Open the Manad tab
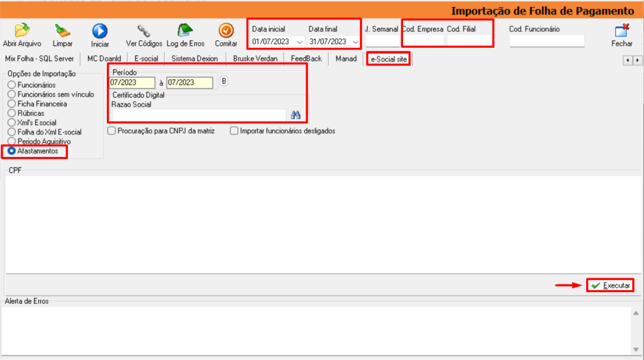The height and width of the screenshot is (360, 644). (346, 58)
